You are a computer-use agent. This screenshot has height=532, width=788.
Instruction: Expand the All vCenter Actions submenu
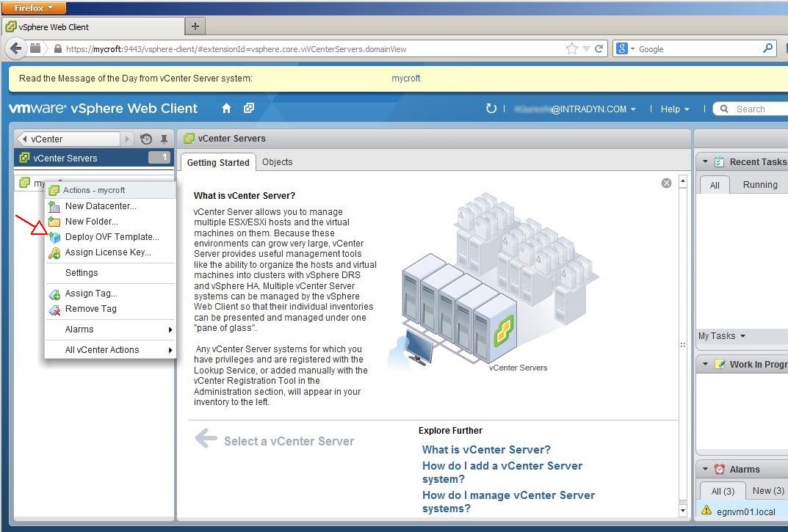(x=110, y=349)
